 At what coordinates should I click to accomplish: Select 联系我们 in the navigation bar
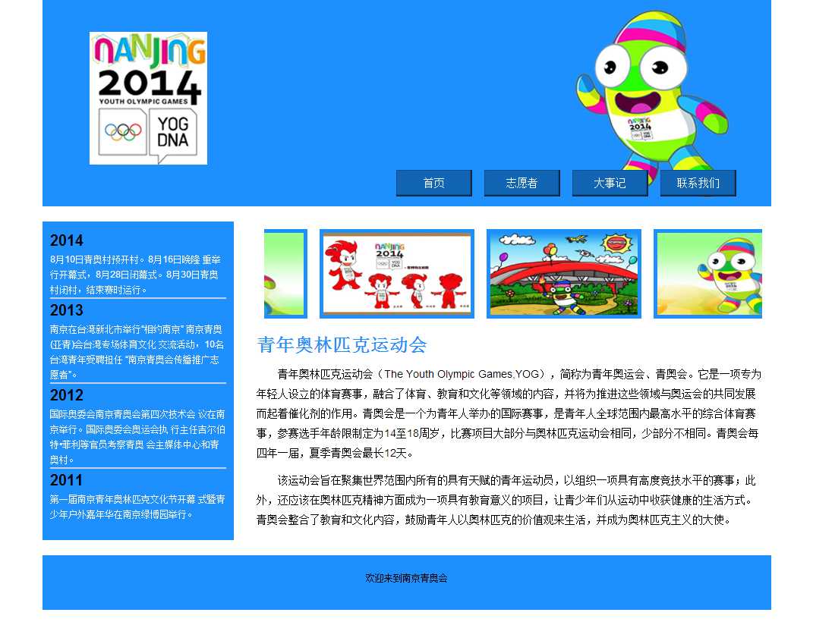[698, 183]
